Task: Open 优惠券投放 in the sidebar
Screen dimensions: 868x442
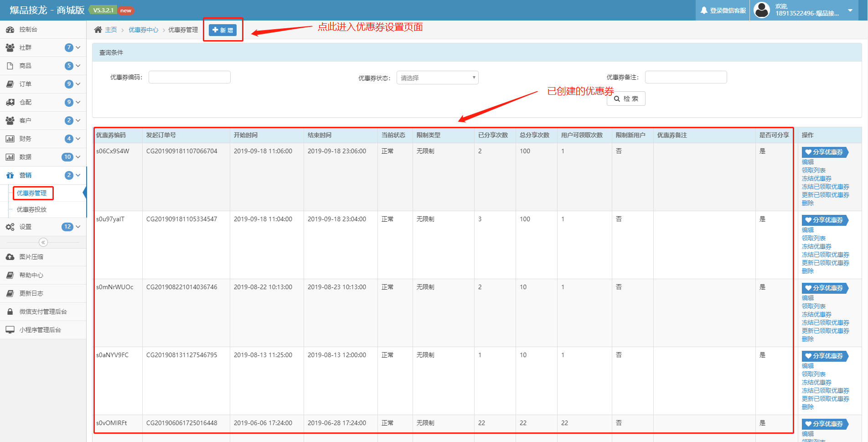Action: pos(31,209)
